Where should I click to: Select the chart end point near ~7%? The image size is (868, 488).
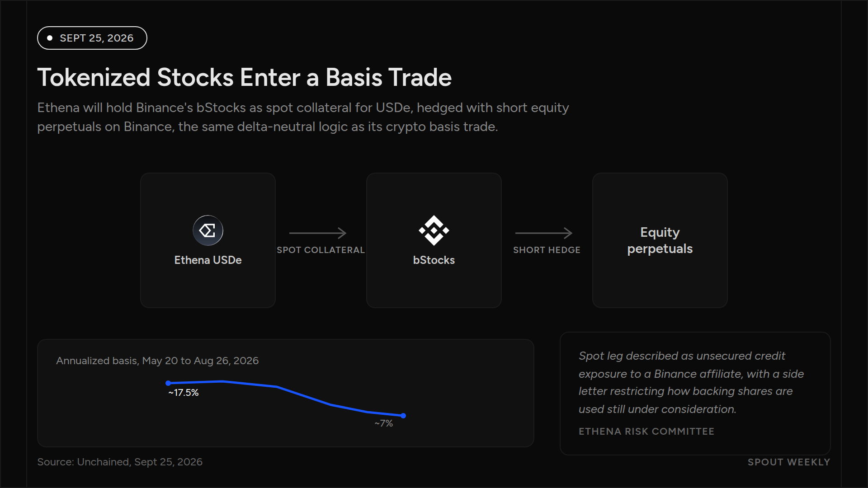tap(403, 416)
